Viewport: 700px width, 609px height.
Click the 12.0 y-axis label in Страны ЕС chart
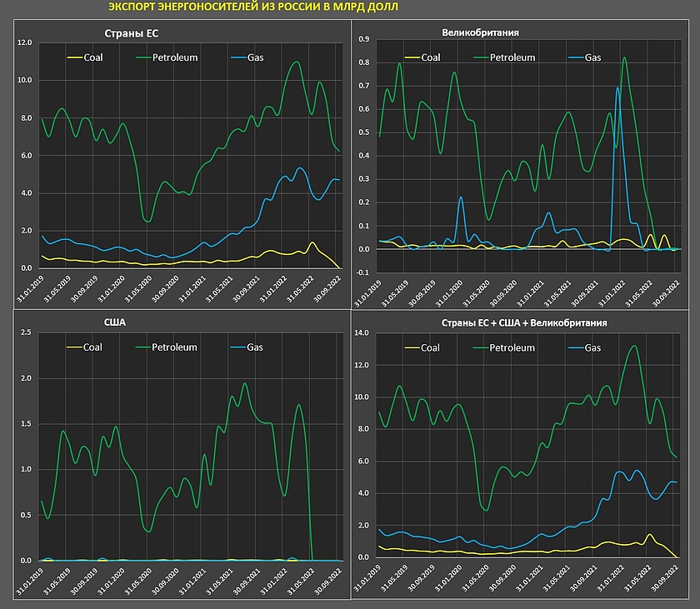(24, 42)
